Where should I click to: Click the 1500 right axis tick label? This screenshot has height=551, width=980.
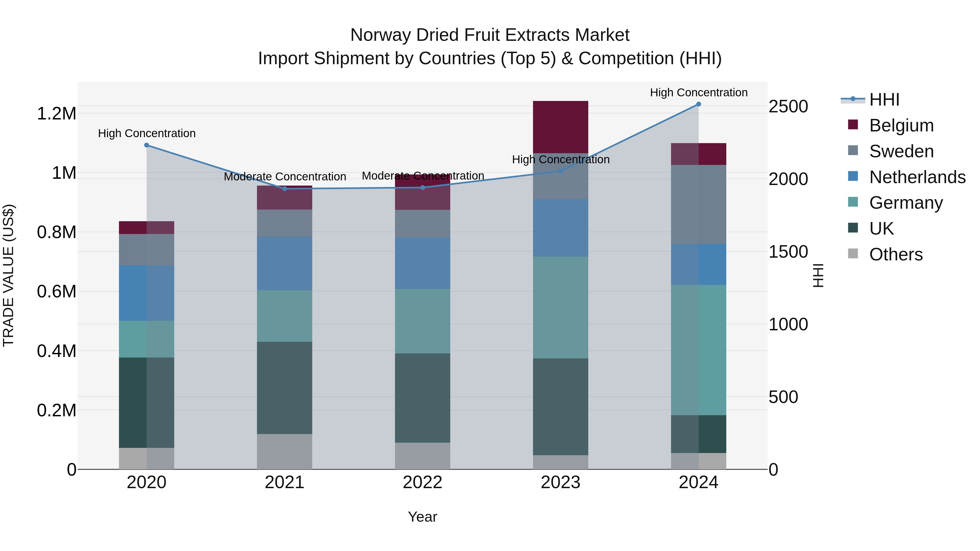788,252
